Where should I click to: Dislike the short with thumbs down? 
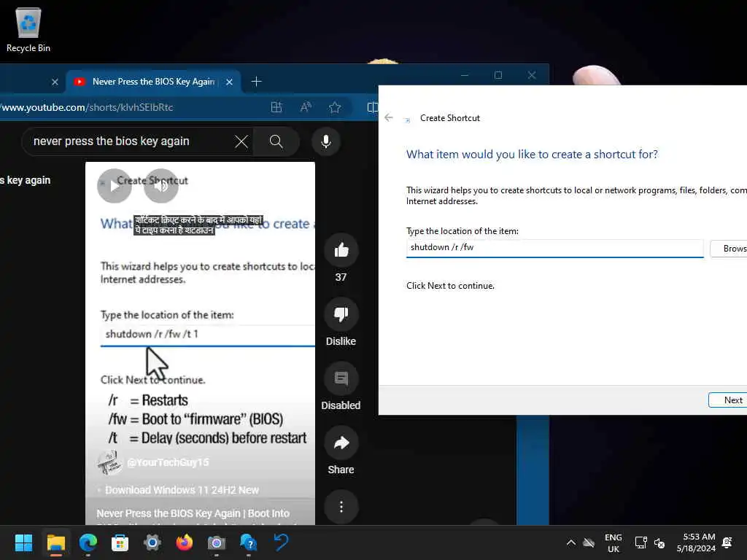tap(341, 314)
